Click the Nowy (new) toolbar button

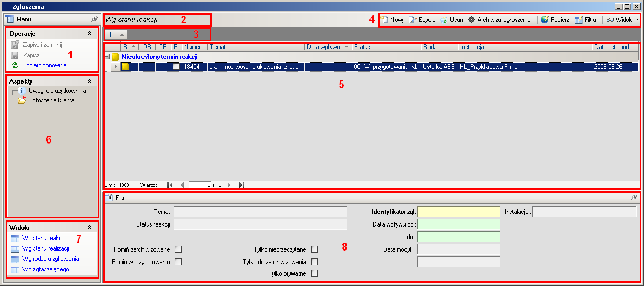click(393, 20)
